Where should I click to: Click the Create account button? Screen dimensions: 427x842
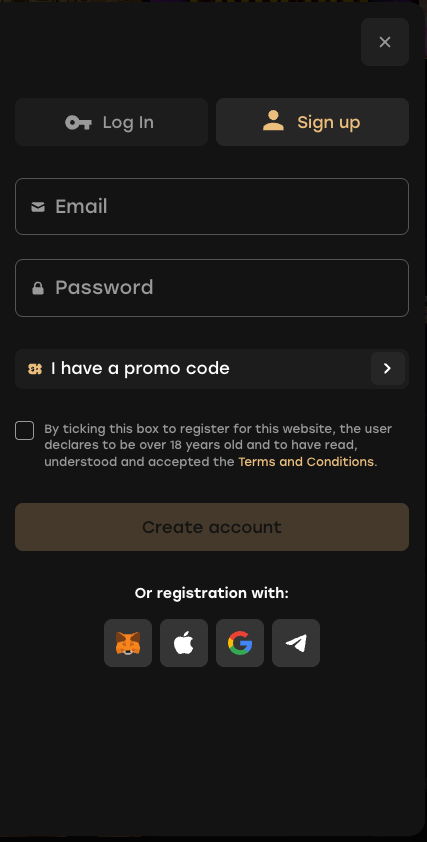tap(212, 527)
